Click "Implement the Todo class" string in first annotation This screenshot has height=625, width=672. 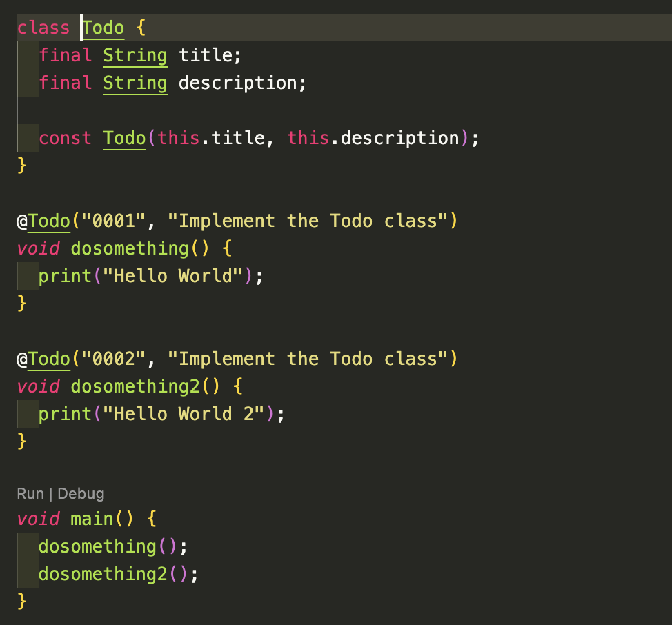point(307,221)
